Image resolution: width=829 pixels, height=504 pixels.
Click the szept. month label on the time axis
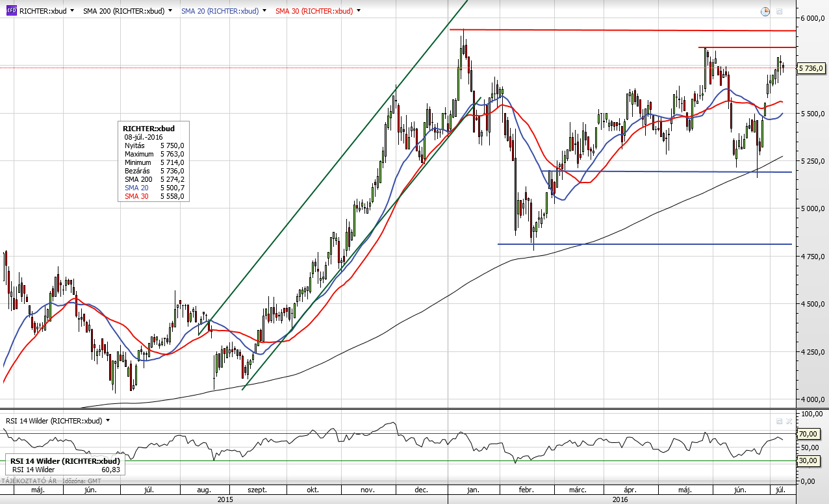(258, 490)
